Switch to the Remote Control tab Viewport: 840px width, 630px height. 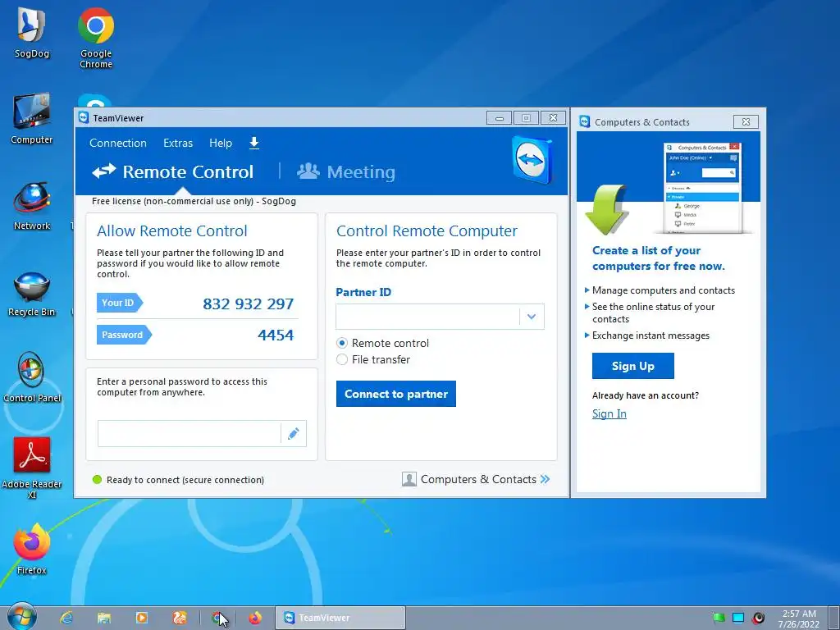pyautogui.click(x=172, y=172)
